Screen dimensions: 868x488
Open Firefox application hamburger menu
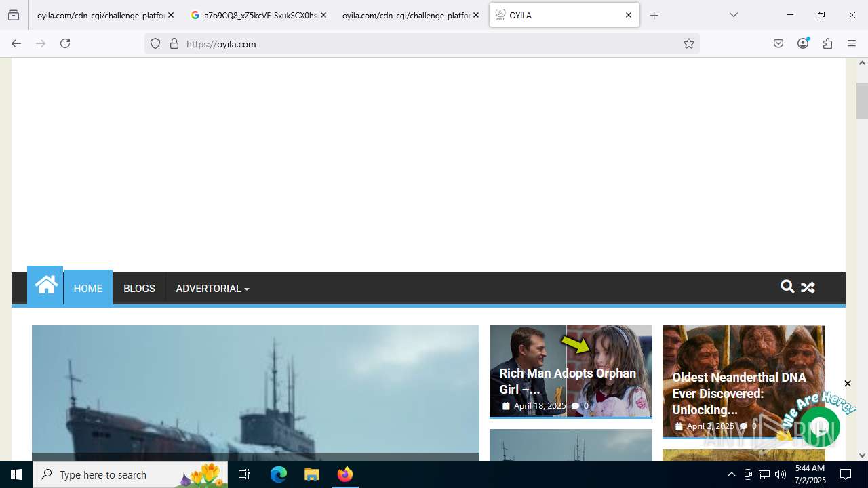click(x=852, y=43)
